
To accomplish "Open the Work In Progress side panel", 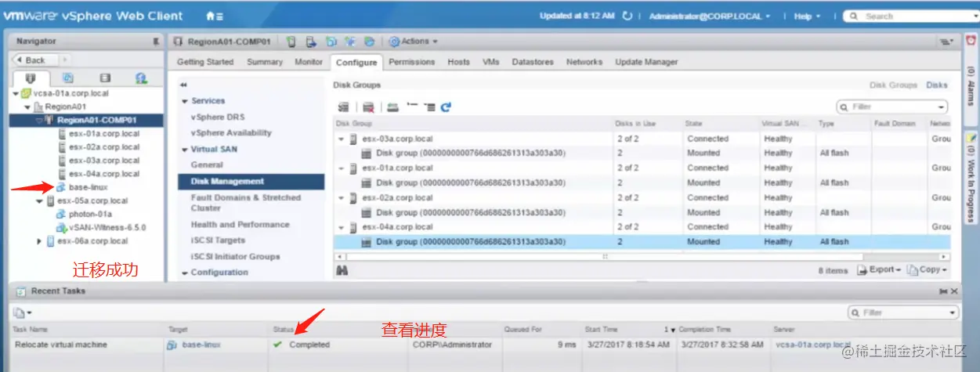I will click(971, 176).
